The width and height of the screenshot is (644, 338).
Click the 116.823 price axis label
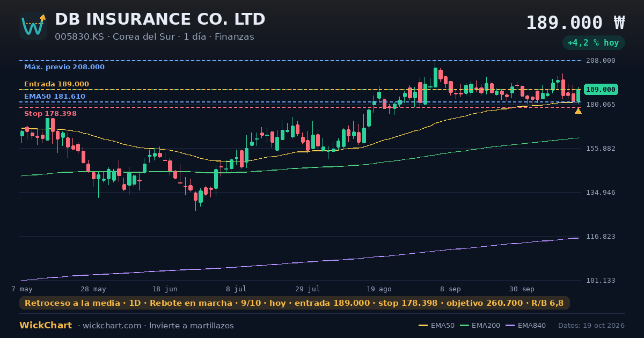(x=601, y=237)
